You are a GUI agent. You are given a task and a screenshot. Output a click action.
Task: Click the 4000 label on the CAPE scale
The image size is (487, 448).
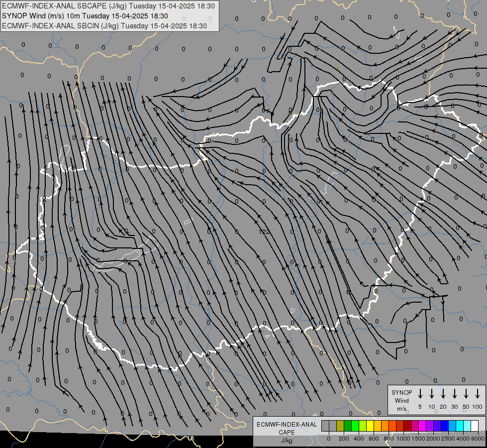coord(463,439)
